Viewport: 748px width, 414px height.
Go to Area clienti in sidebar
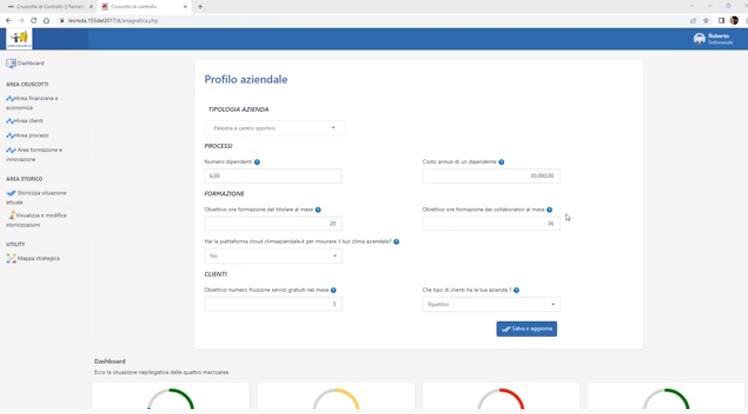point(29,121)
